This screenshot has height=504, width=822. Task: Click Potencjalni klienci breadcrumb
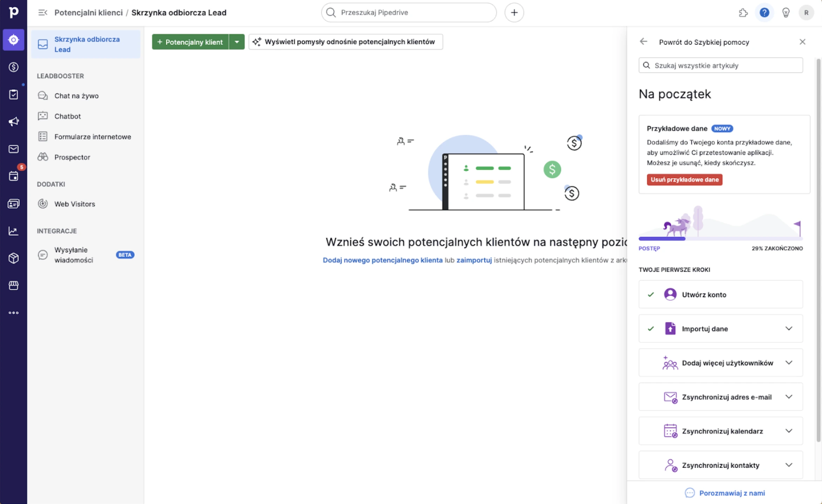[88, 13]
